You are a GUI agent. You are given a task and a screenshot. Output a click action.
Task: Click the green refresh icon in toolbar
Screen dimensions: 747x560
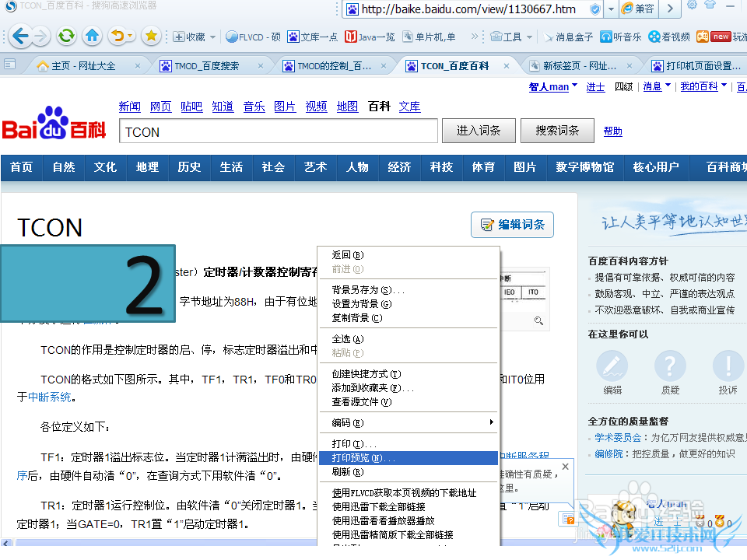pyautogui.click(x=67, y=36)
